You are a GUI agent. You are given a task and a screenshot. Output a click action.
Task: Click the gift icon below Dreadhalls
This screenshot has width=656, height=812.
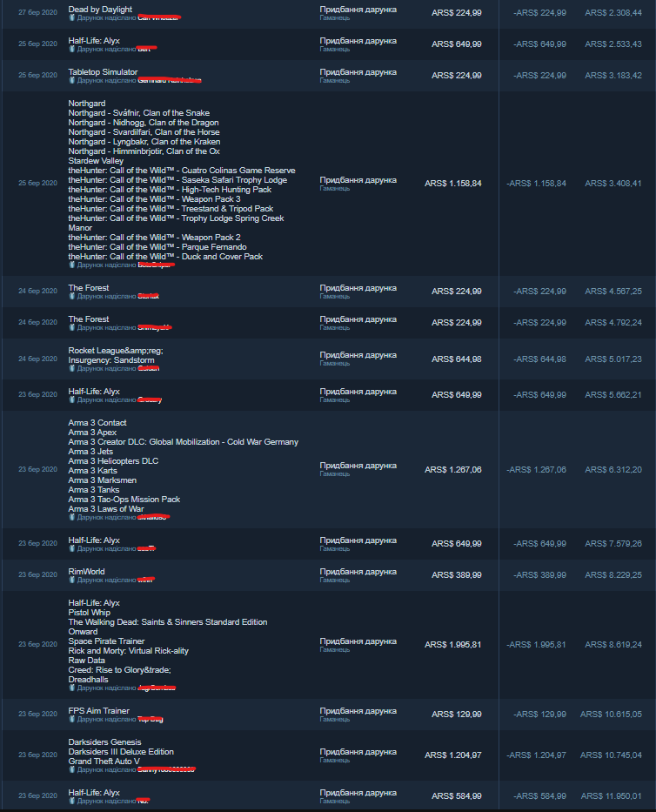[x=72, y=688]
